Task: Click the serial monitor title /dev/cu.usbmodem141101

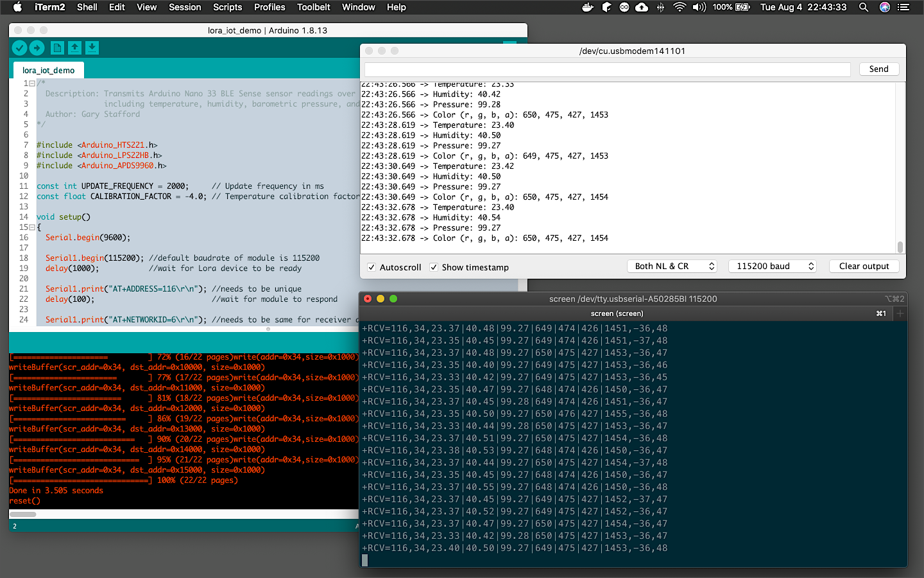Action: tap(632, 51)
